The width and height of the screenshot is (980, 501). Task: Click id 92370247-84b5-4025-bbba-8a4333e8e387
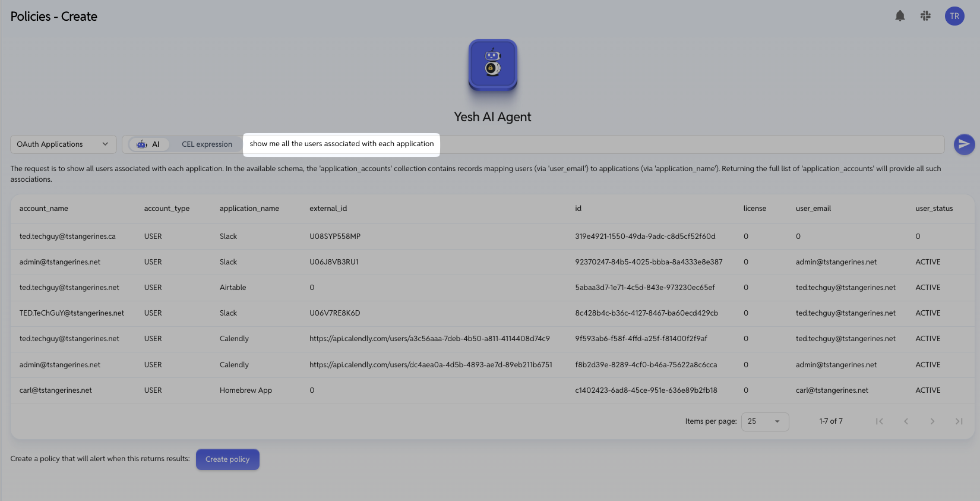649,262
